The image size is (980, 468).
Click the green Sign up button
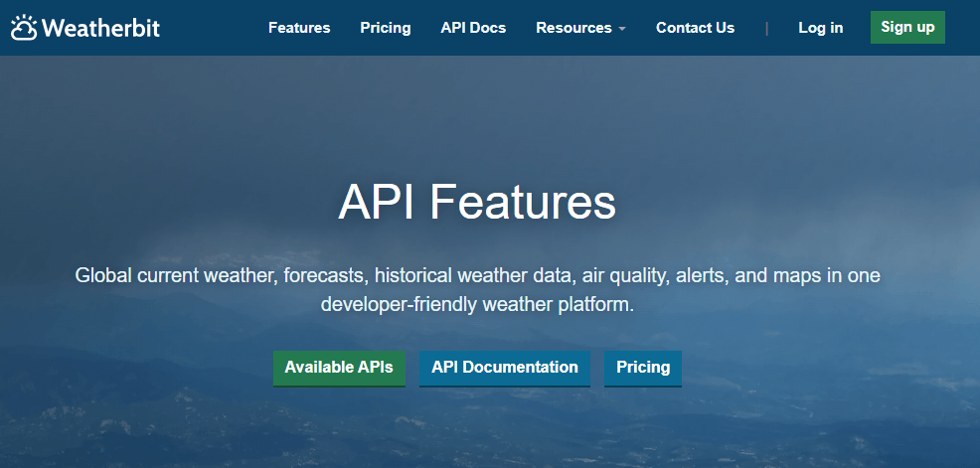[907, 28]
